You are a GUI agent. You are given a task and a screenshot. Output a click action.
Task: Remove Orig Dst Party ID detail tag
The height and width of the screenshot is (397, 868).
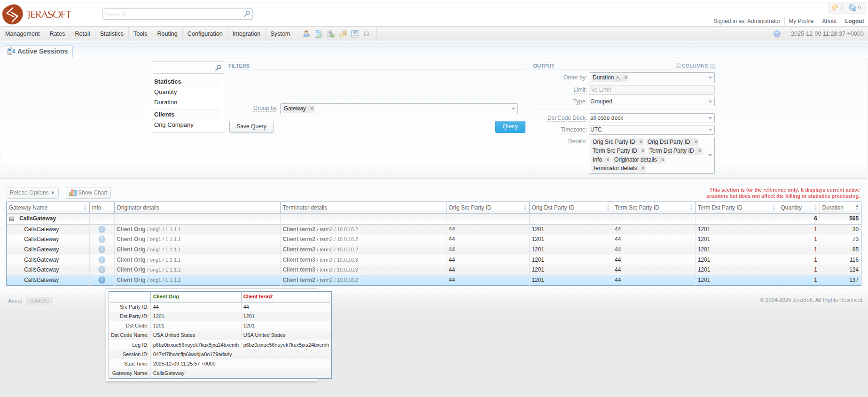(x=696, y=142)
